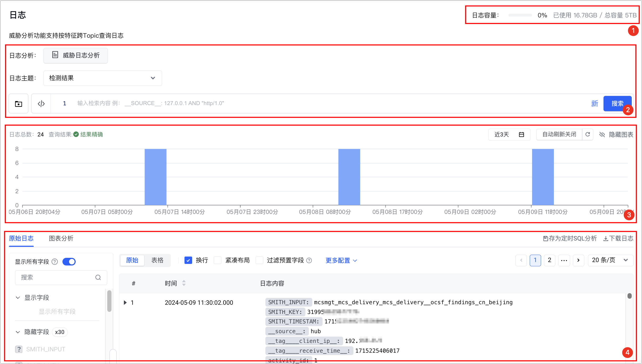The height and width of the screenshot is (364, 642).
Task: Click the timestamp 2024-05-09 11:30:02.000
Action: 199,303
